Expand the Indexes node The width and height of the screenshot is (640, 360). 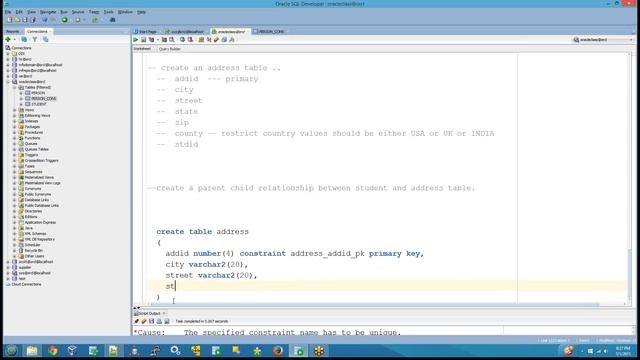pos(15,121)
